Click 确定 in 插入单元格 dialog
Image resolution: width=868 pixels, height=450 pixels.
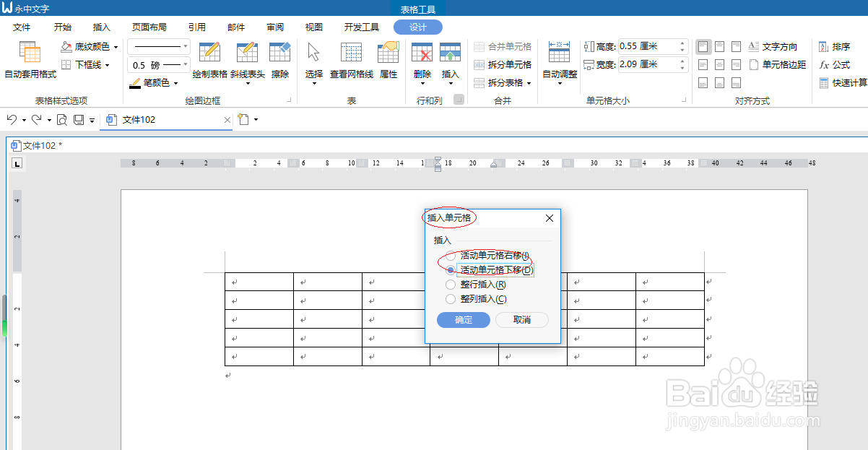[464, 319]
